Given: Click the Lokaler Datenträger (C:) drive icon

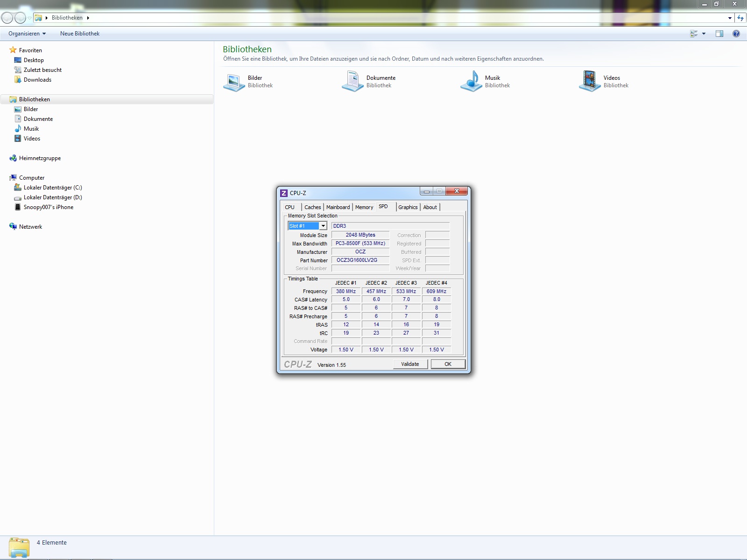Looking at the screenshot, I should pyautogui.click(x=18, y=188).
